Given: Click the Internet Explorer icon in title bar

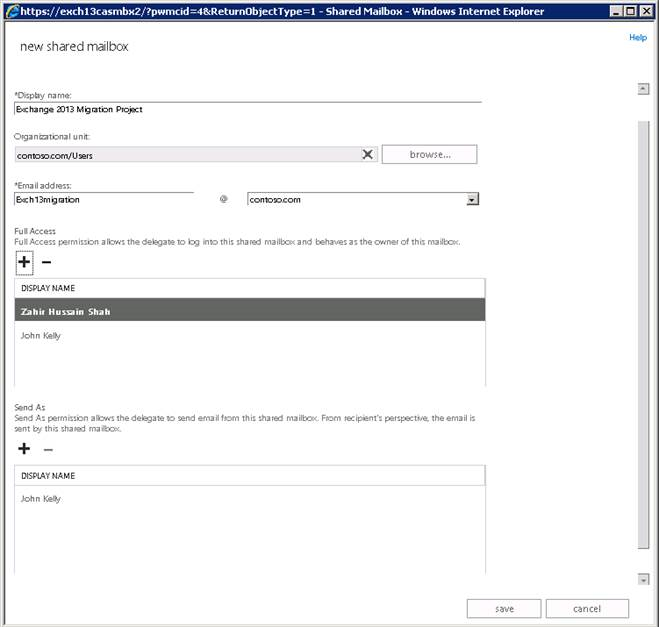Looking at the screenshot, I should [11, 11].
